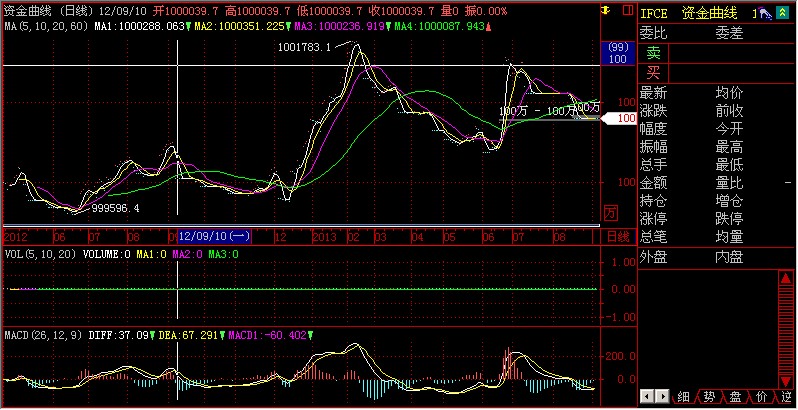
Task: Click the 金额 label
Action: [x=653, y=183]
